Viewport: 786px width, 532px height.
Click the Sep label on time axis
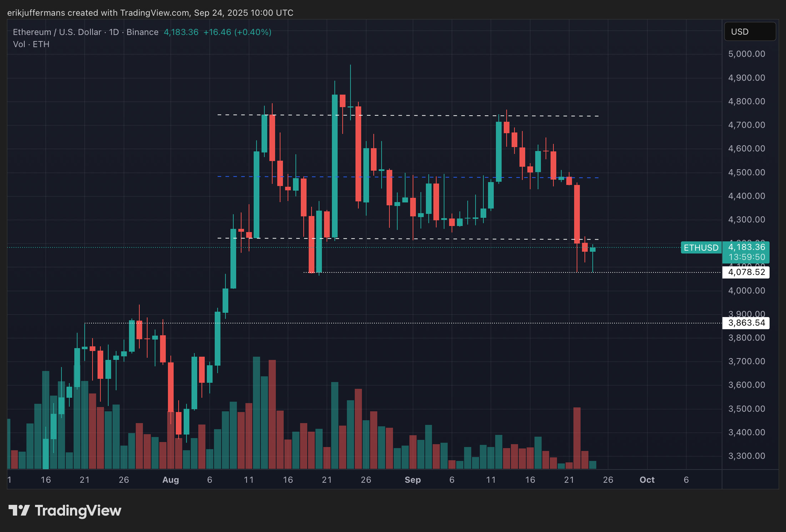tap(413, 480)
